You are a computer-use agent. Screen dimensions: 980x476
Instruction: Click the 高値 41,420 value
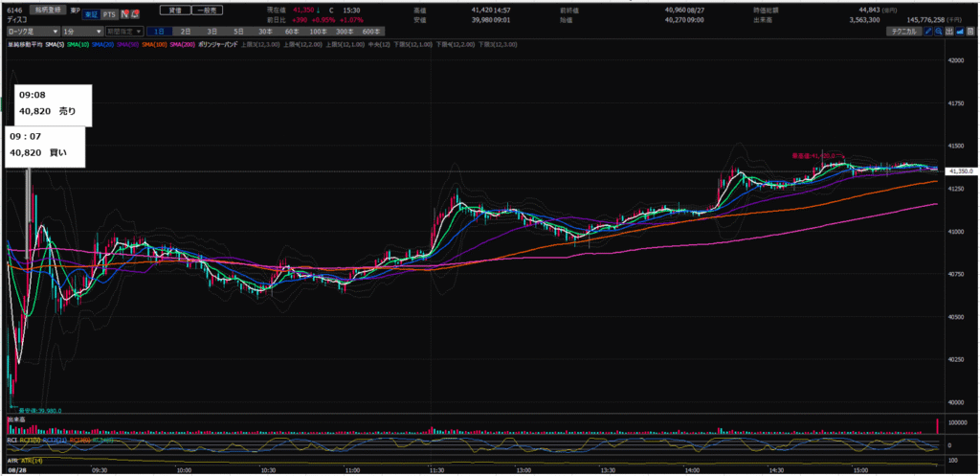[482, 11]
